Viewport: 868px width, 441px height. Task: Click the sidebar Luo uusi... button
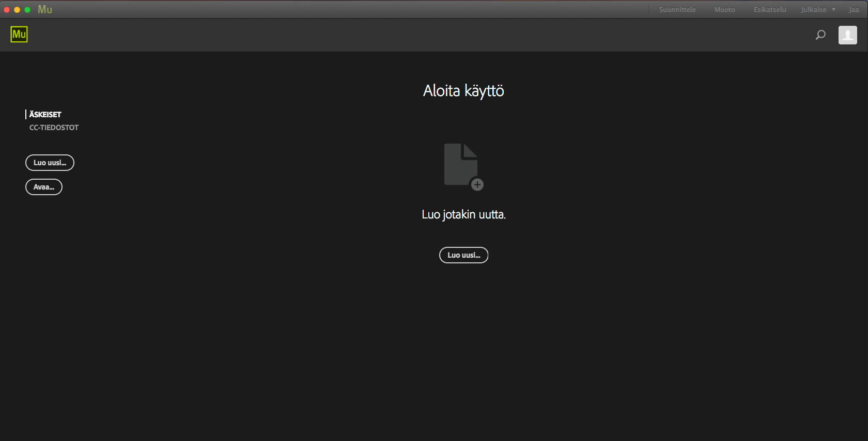[x=50, y=163]
